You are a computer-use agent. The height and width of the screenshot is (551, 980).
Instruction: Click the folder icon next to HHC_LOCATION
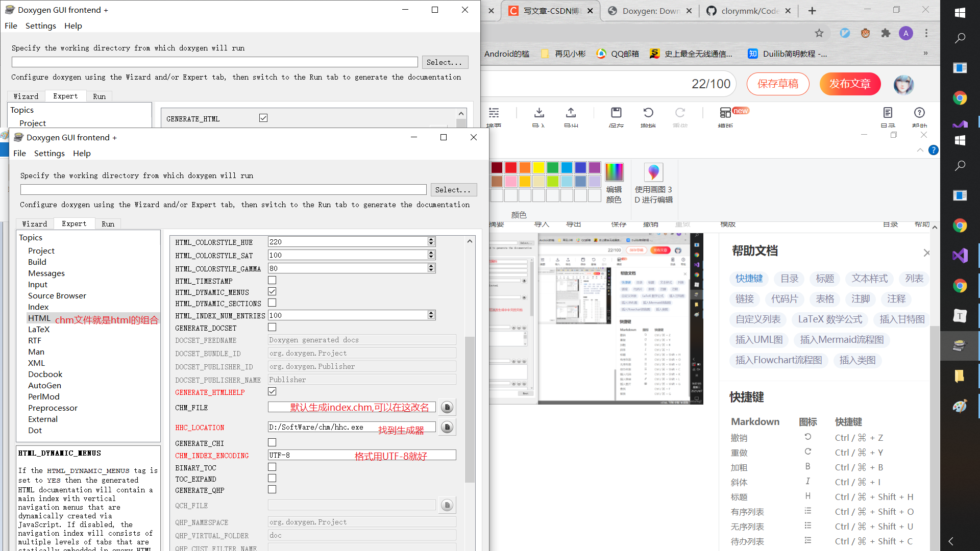[x=448, y=427]
